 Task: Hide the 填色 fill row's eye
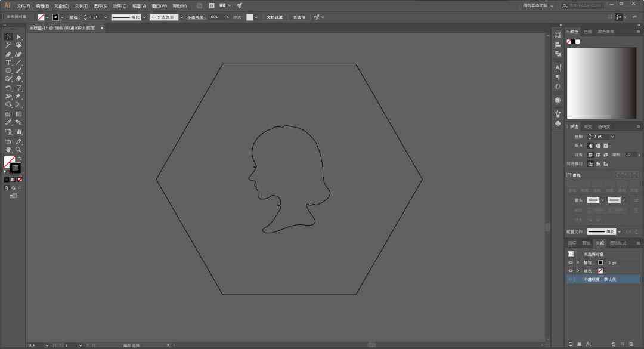(x=571, y=271)
